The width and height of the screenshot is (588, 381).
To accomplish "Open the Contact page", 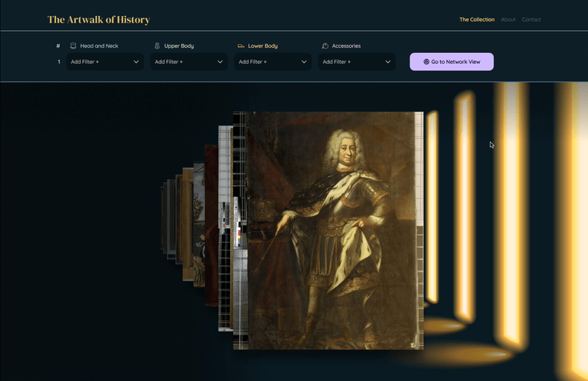I will (x=531, y=20).
